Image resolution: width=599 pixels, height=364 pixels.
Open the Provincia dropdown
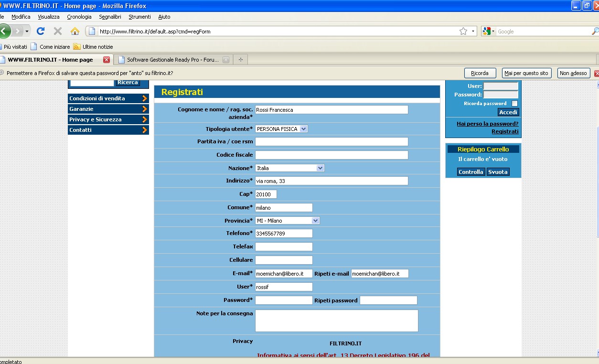(x=288, y=221)
